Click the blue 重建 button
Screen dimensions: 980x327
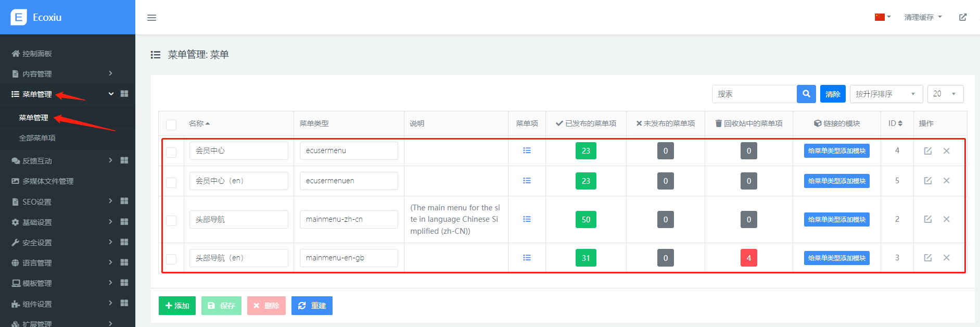pyautogui.click(x=312, y=306)
